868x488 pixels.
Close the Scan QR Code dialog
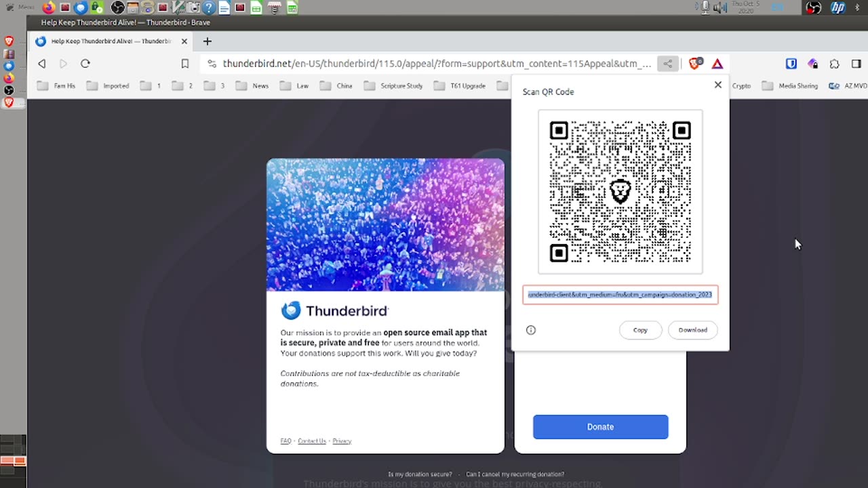pos(718,85)
